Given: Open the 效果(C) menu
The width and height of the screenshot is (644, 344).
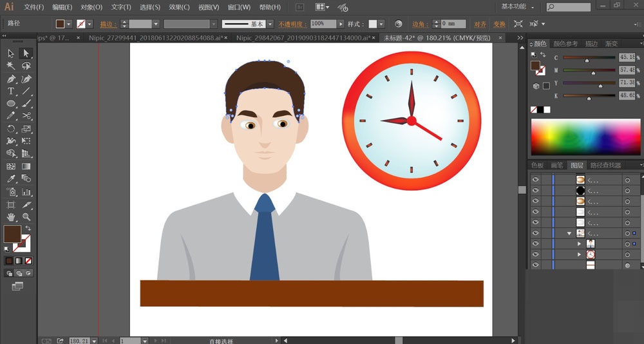Looking at the screenshot, I should 179,7.
